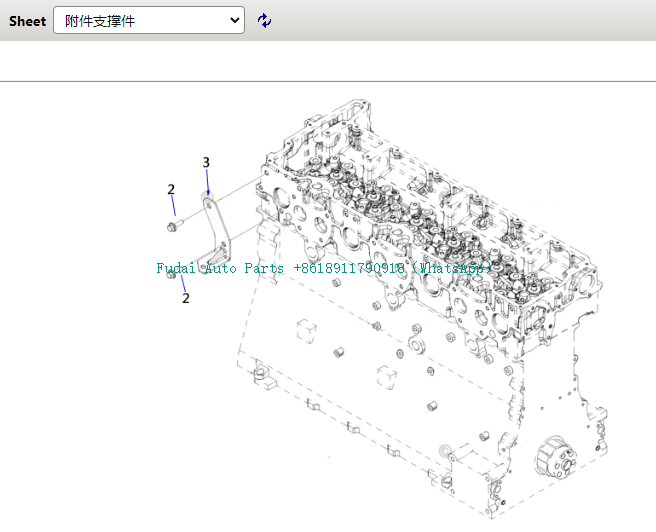Image resolution: width=656 pixels, height=532 pixels.
Task: Click the support bracket part in diagram
Action: 215,234
